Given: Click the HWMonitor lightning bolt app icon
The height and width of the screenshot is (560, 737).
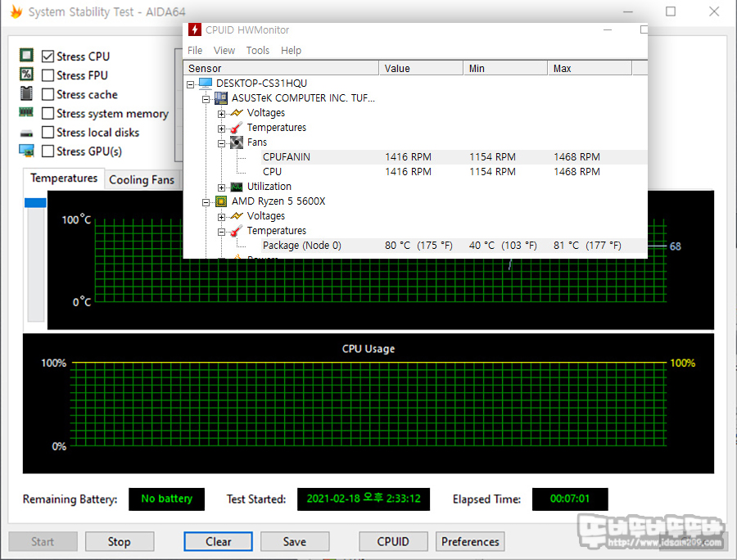Looking at the screenshot, I should 195,29.
